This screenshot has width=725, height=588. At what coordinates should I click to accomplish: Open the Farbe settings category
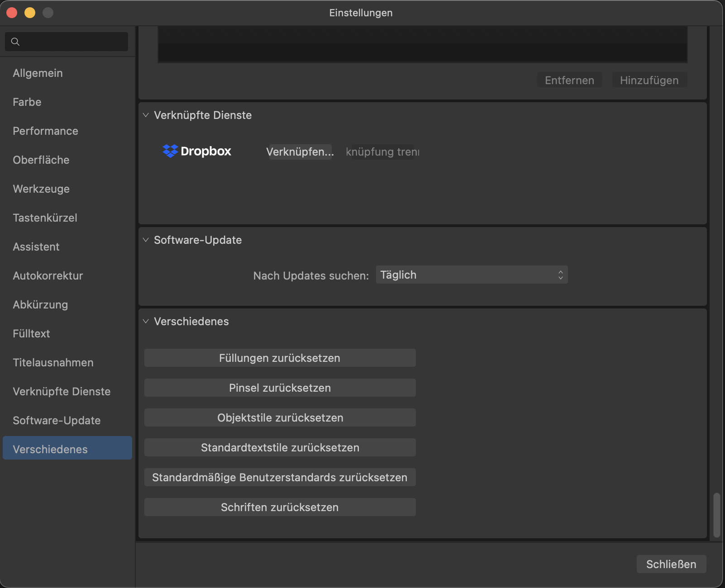[x=27, y=102]
